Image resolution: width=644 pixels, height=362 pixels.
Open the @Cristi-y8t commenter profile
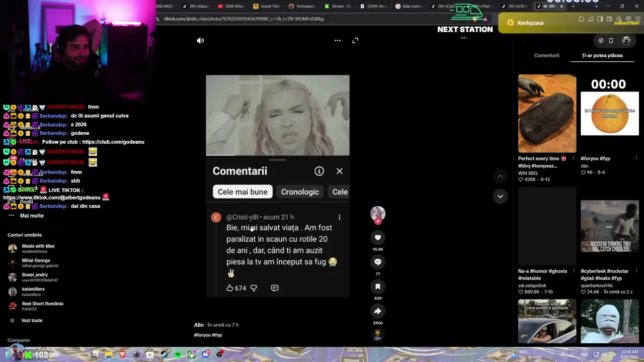point(242,217)
